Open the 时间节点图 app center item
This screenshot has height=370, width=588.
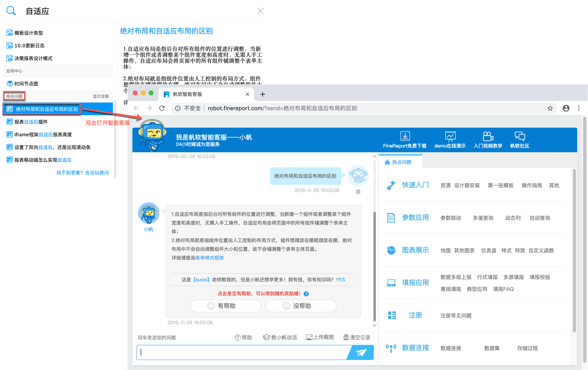(22, 84)
